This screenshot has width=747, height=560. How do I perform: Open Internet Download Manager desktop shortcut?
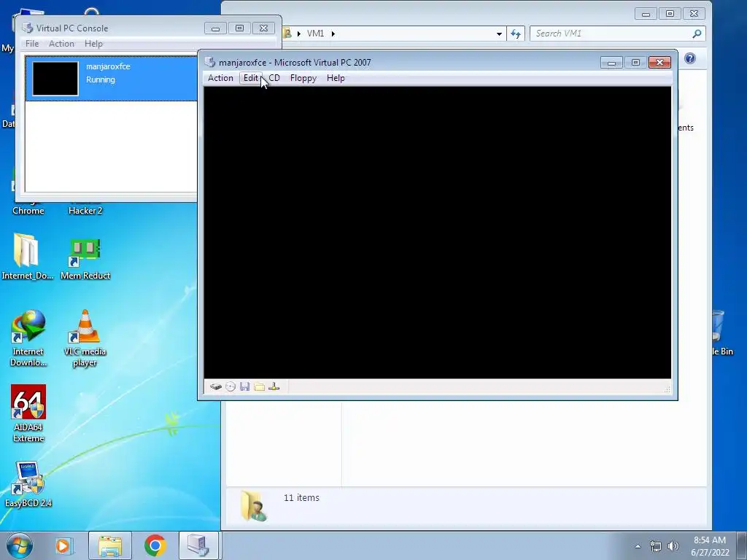[x=28, y=338]
